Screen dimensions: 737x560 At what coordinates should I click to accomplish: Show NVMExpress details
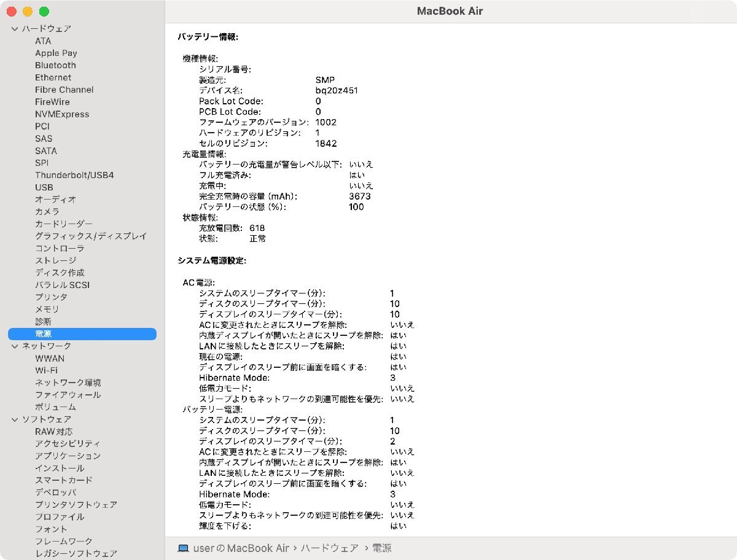62,114
